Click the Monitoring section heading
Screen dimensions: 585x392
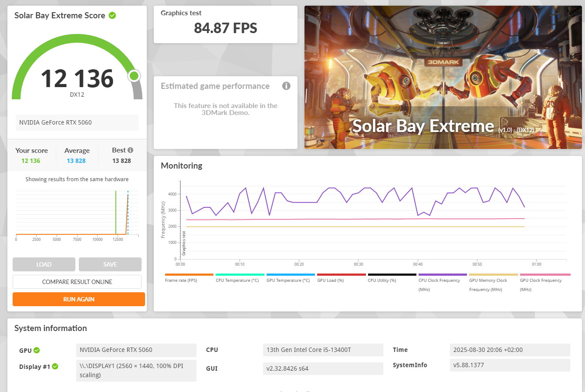point(182,166)
